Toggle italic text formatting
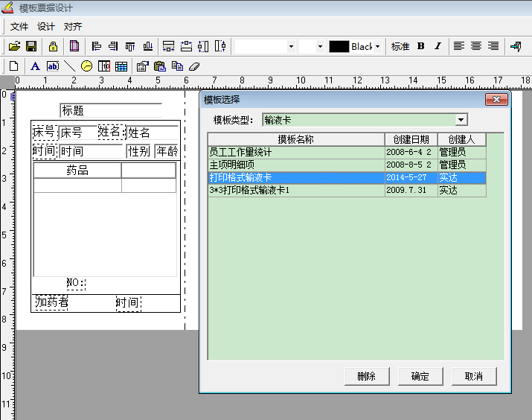The height and width of the screenshot is (420, 532). point(438,46)
